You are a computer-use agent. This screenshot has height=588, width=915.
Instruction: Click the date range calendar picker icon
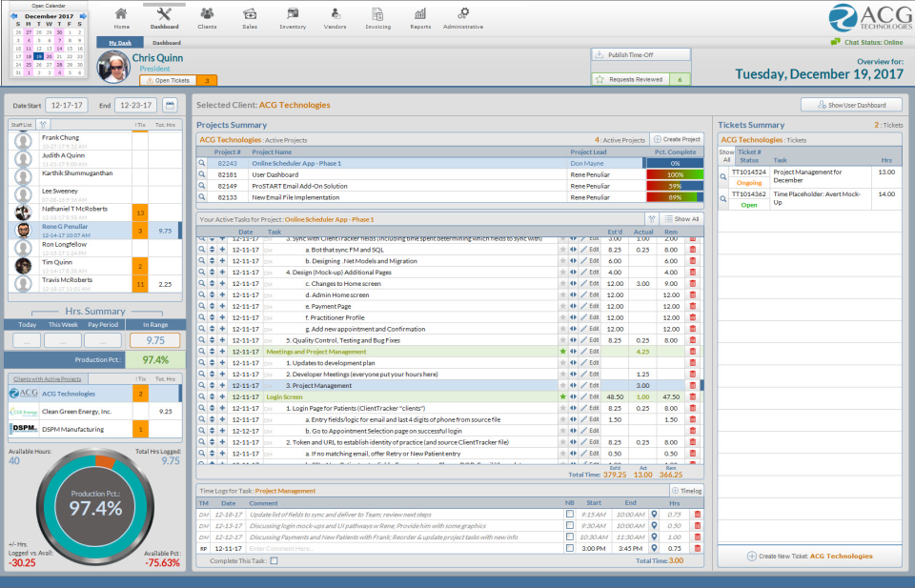coord(170,106)
